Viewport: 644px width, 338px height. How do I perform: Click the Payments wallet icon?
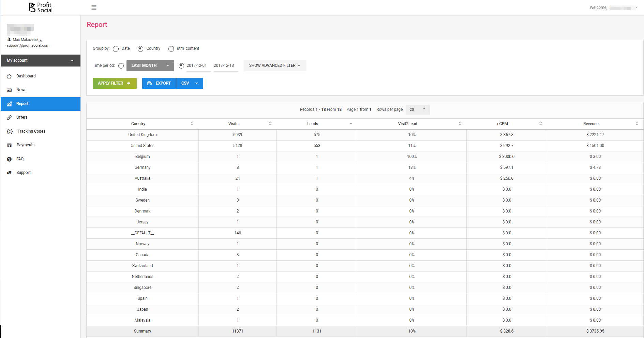(x=9, y=145)
